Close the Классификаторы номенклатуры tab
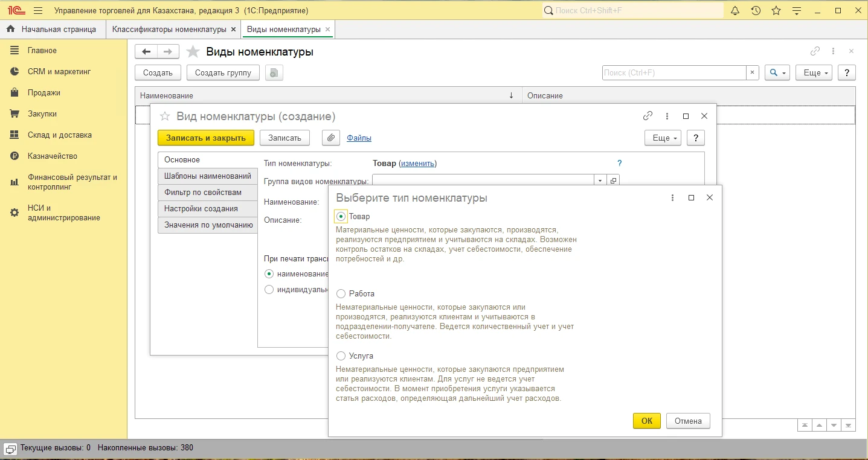Viewport: 868px width, 460px height. point(233,29)
